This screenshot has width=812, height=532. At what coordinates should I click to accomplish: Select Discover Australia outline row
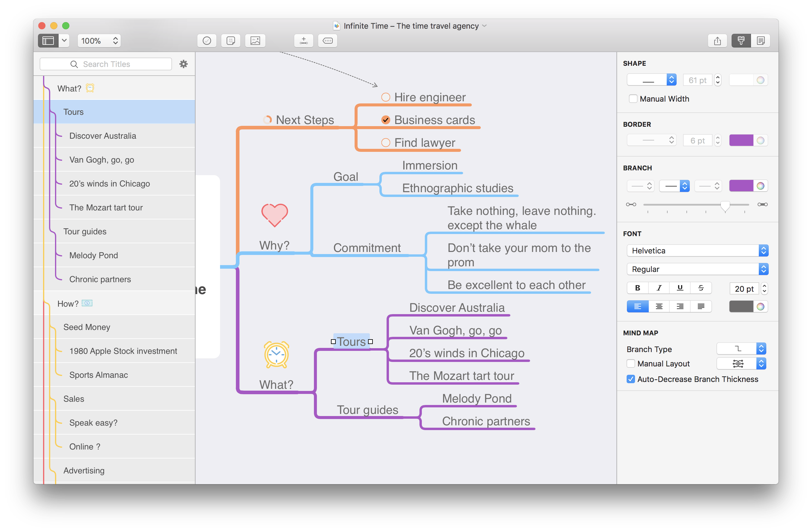pyautogui.click(x=114, y=136)
